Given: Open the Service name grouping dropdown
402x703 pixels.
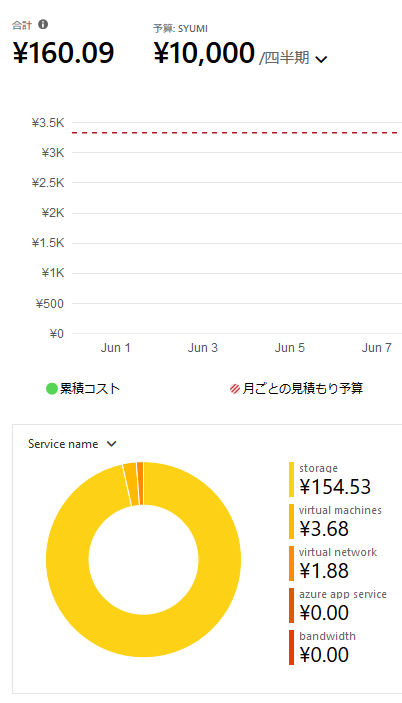Looking at the screenshot, I should coord(72,444).
